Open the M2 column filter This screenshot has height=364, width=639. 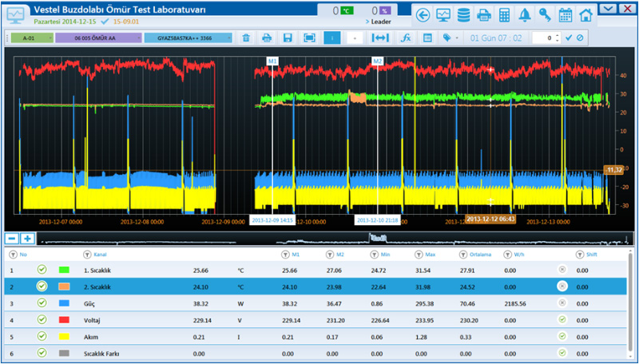(x=329, y=255)
